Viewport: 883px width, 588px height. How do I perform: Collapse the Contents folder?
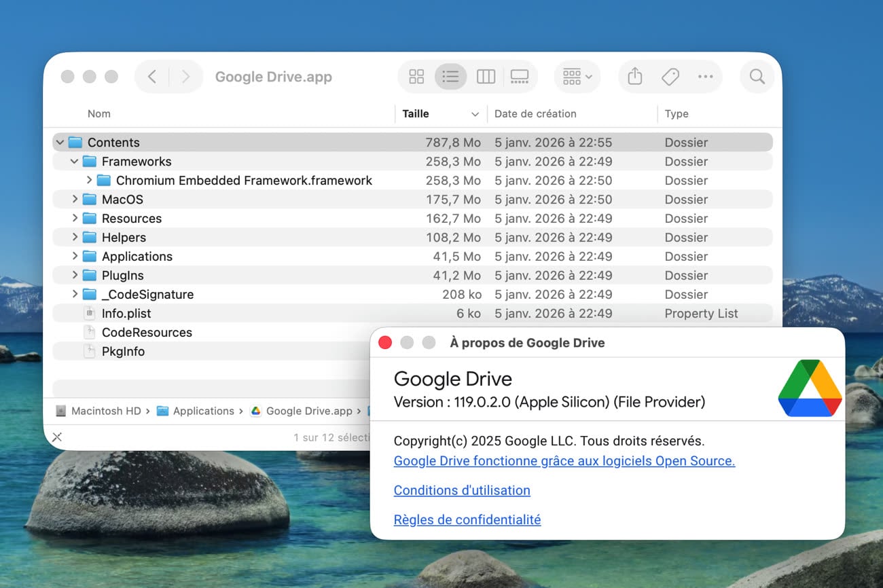(x=60, y=142)
